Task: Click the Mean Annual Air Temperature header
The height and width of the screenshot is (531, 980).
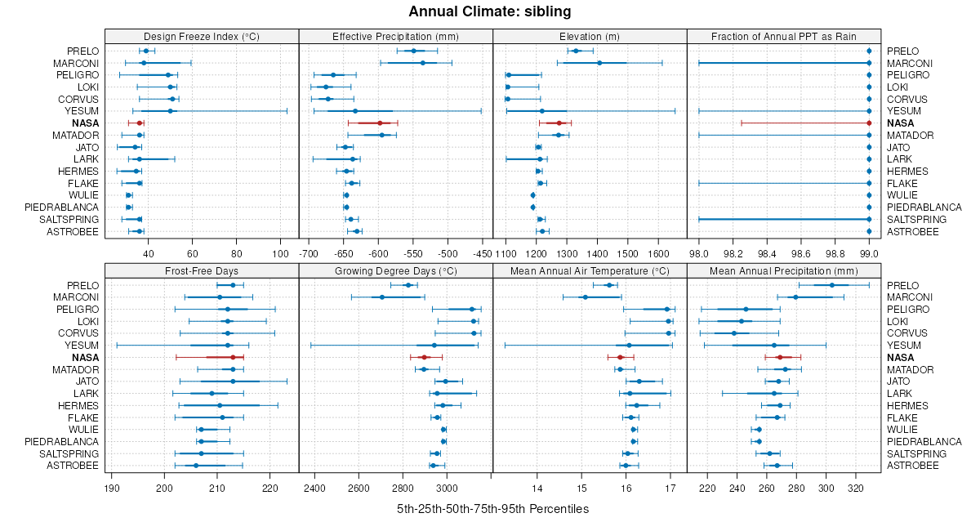Action: tap(590, 270)
